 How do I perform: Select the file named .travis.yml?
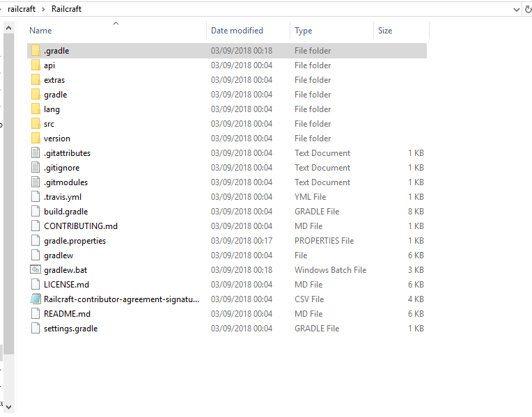63,197
